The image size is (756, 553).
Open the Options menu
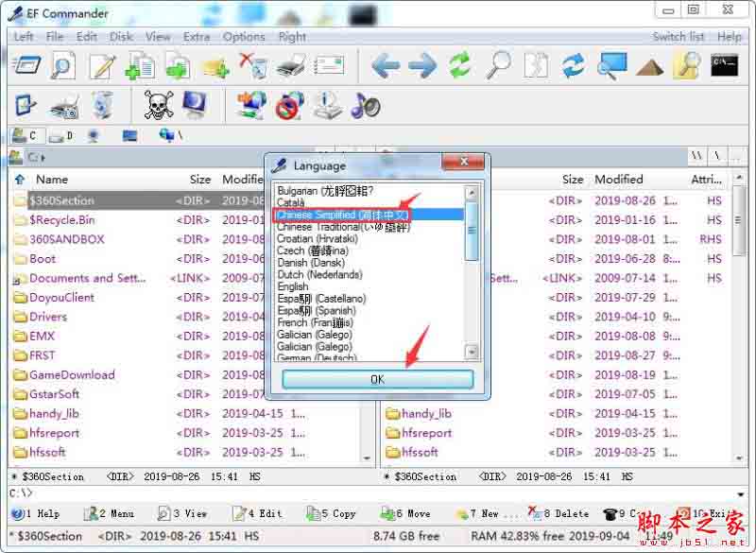[x=244, y=37]
